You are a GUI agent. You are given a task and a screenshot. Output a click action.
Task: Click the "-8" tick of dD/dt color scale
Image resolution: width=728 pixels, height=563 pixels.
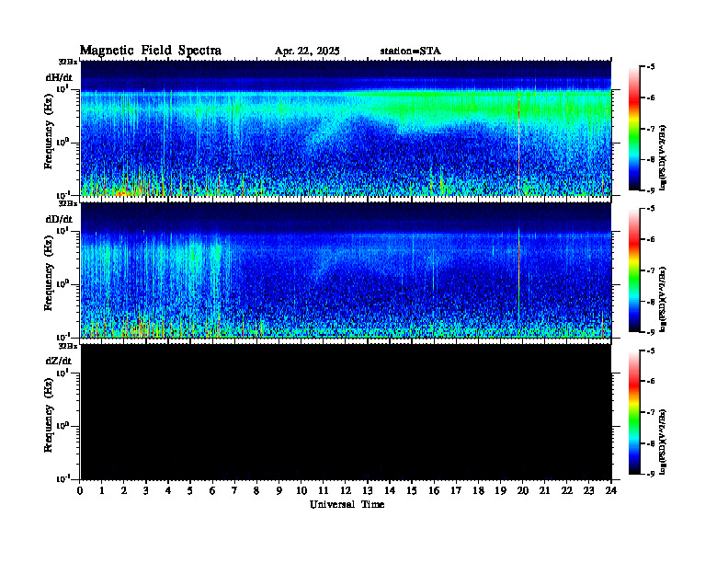click(651, 302)
